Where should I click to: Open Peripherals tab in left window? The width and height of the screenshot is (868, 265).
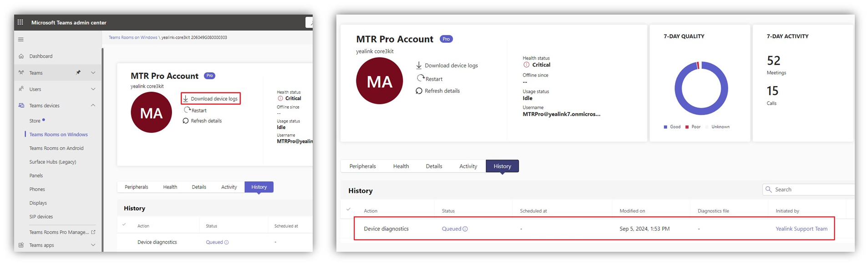tap(137, 187)
